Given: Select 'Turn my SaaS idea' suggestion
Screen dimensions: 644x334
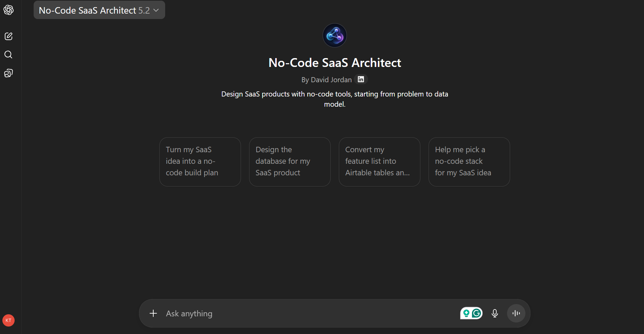Looking at the screenshot, I should [200, 162].
